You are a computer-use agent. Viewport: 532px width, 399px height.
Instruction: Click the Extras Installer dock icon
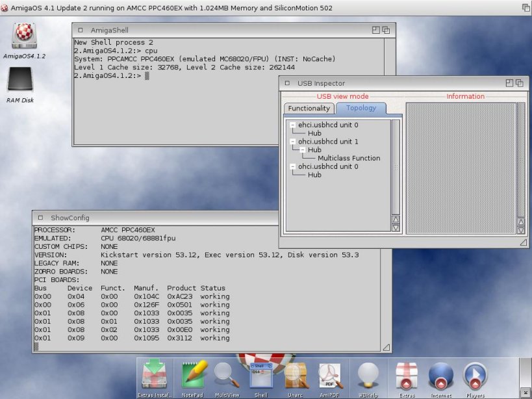pyautogui.click(x=154, y=376)
